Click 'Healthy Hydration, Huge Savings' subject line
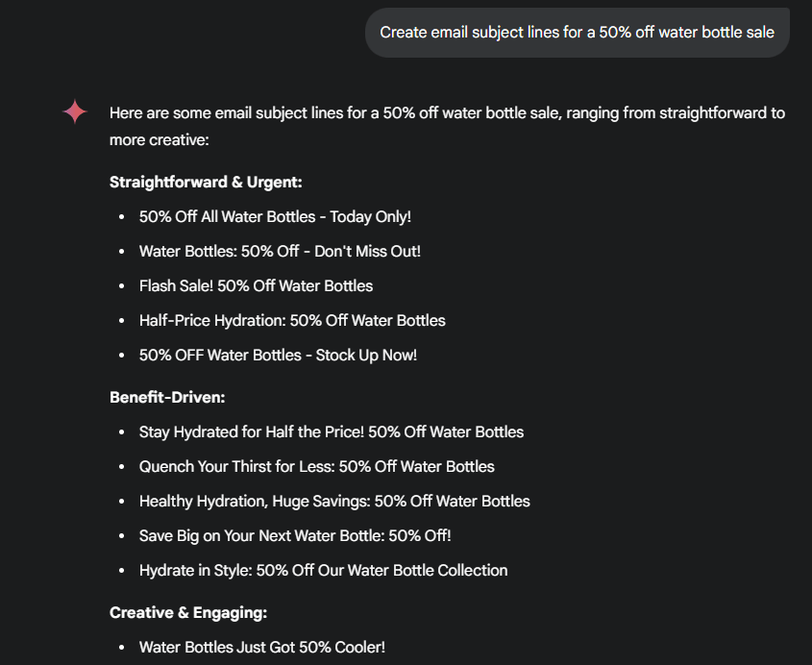812x665 pixels. 334,502
